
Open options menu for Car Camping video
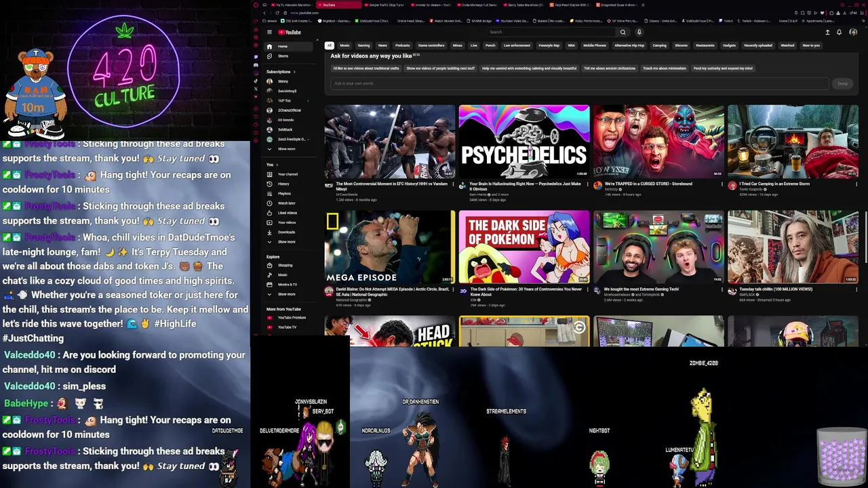856,184
